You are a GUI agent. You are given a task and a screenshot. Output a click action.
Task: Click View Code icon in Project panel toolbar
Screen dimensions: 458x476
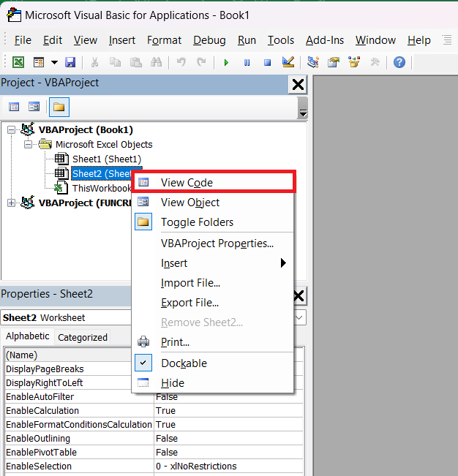[14, 107]
